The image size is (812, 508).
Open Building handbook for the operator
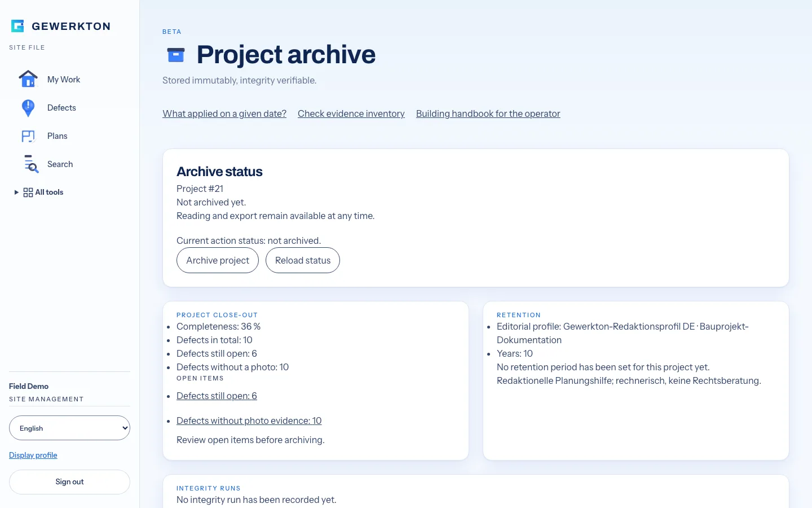click(488, 113)
